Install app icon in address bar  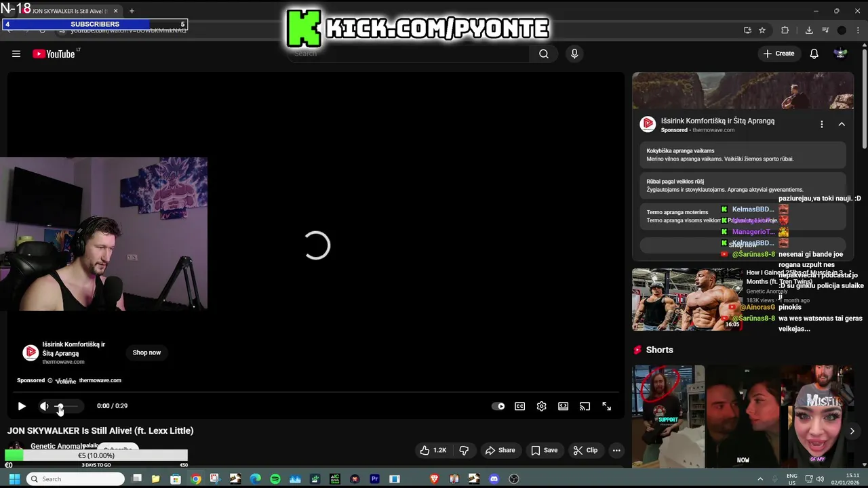(x=747, y=30)
